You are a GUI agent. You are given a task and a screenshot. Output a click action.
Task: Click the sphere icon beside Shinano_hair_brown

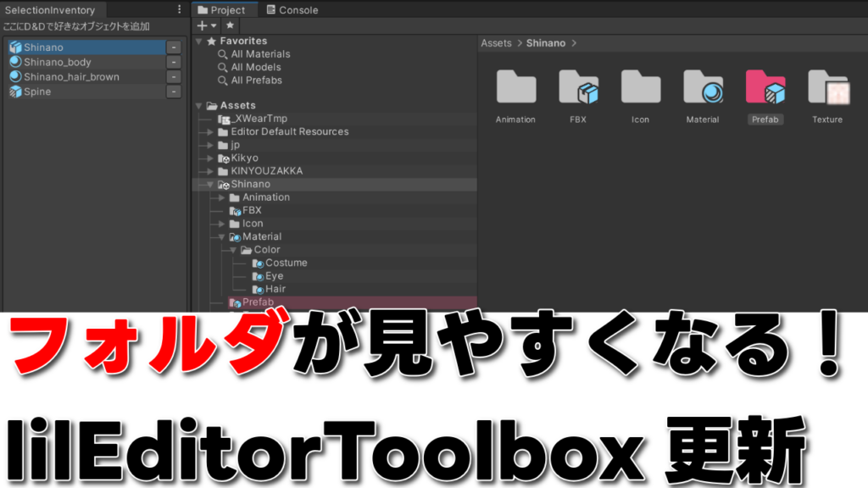pos(15,75)
